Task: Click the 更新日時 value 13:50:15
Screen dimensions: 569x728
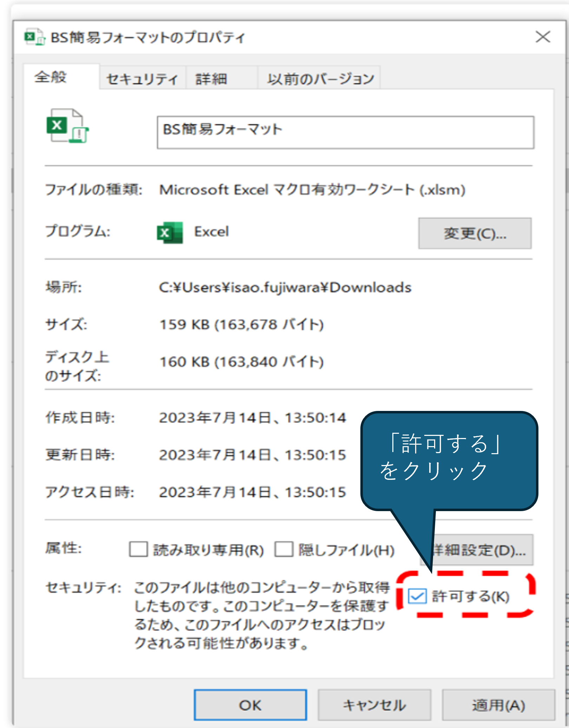Action: click(253, 455)
